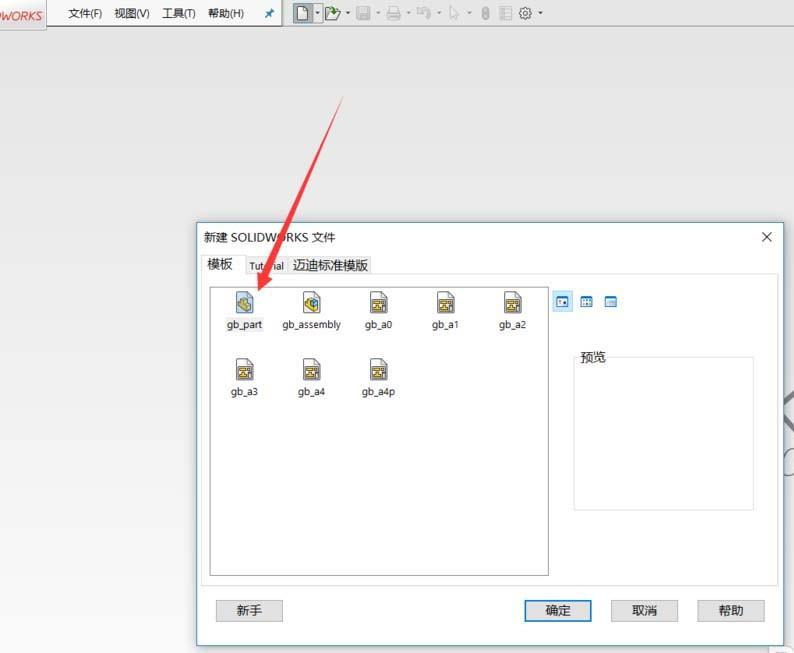794x653 pixels.
Task: Close the 新建 SOLIDWORKS 文件 dialog
Action: [x=767, y=237]
